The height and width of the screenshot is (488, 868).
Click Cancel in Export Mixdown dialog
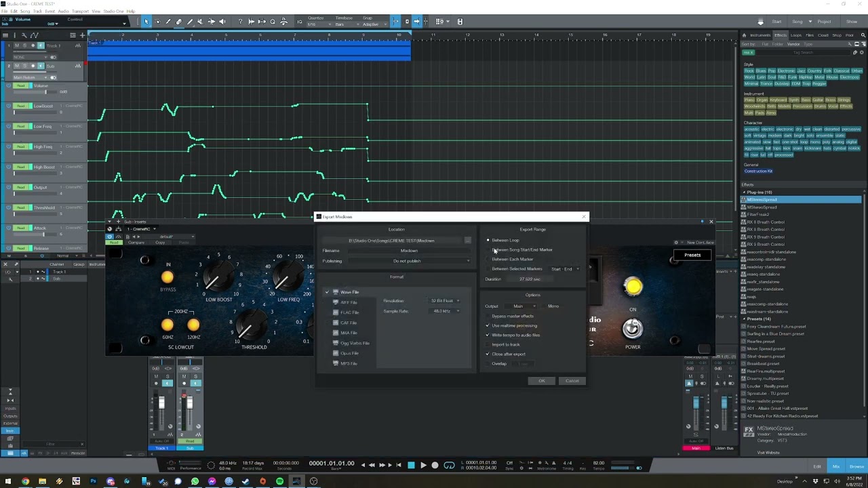(x=572, y=381)
